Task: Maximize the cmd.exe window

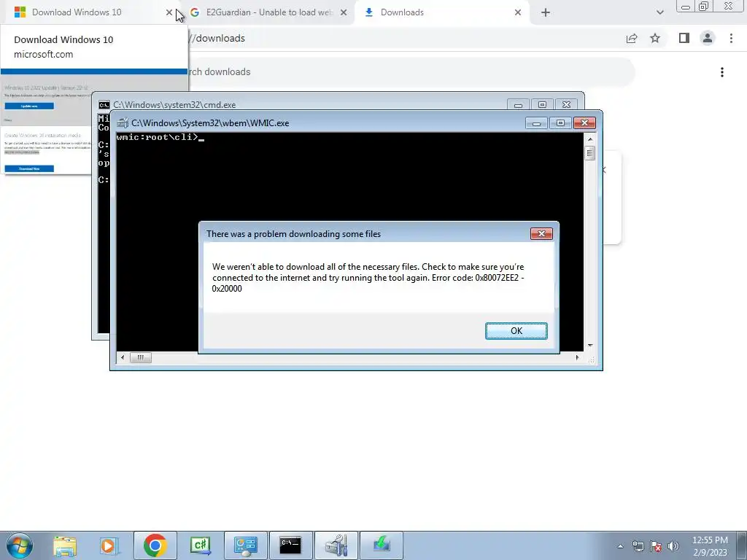Action: click(542, 105)
